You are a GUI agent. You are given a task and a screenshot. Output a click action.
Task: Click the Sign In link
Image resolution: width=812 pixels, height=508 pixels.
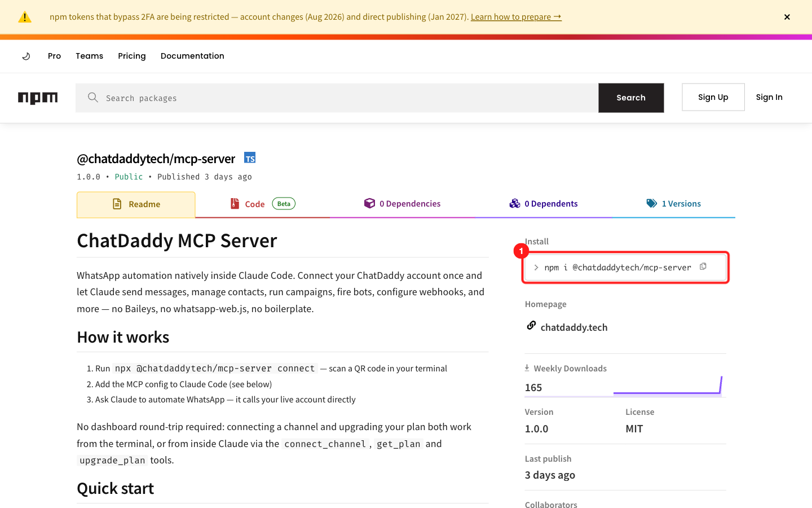pyautogui.click(x=769, y=97)
